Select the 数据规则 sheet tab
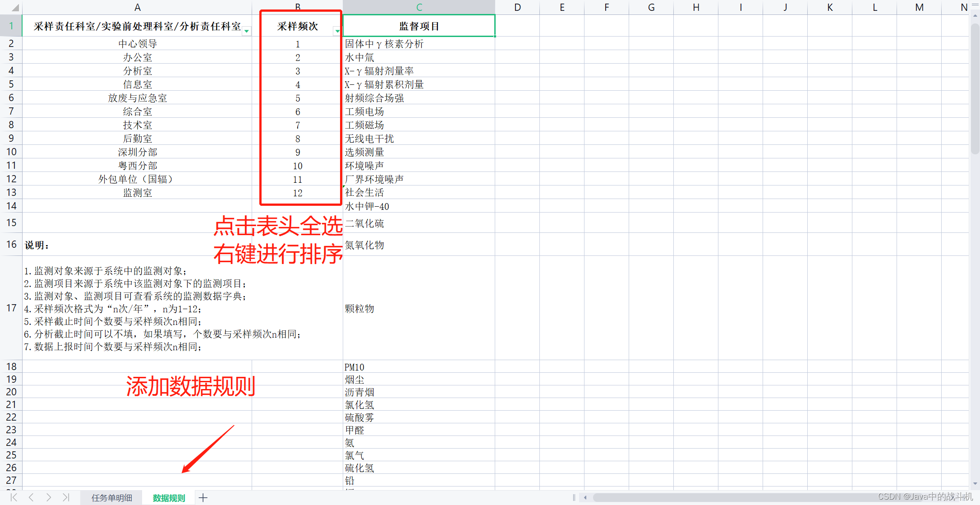 point(169,498)
